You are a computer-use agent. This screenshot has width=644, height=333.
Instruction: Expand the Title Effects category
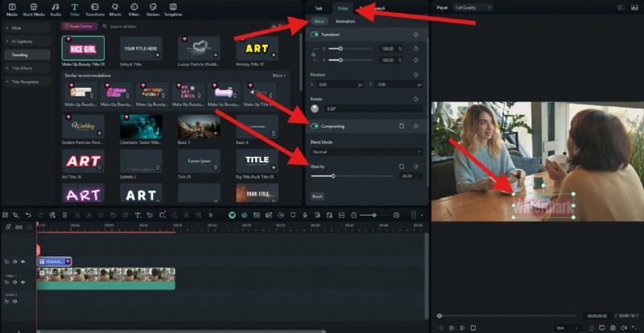click(x=27, y=68)
